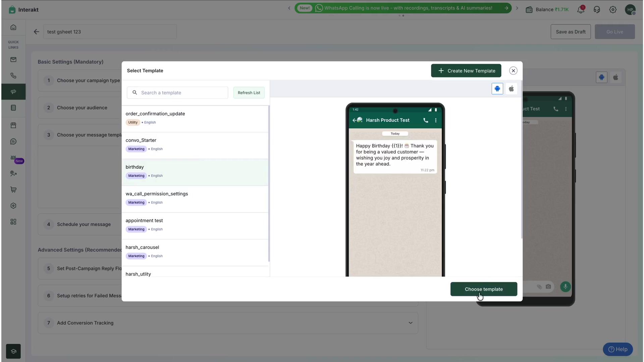Select the order_confirmation_update template
The height and width of the screenshot is (362, 644).
click(x=195, y=119)
